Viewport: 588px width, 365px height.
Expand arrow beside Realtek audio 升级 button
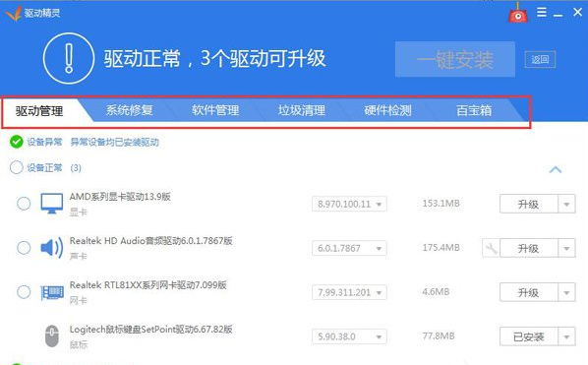(x=566, y=248)
